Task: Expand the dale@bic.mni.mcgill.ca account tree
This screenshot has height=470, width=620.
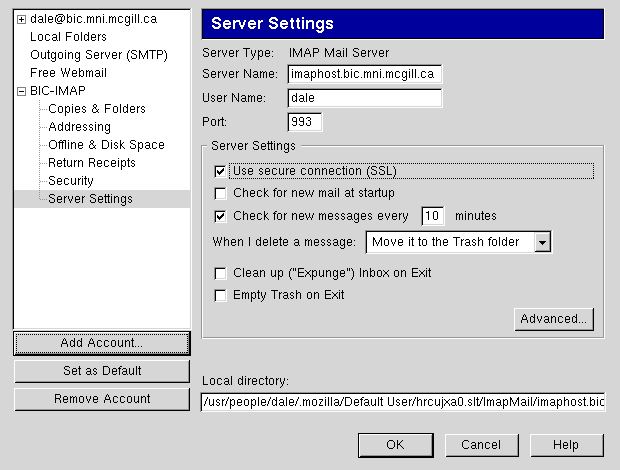Action: pos(22,19)
